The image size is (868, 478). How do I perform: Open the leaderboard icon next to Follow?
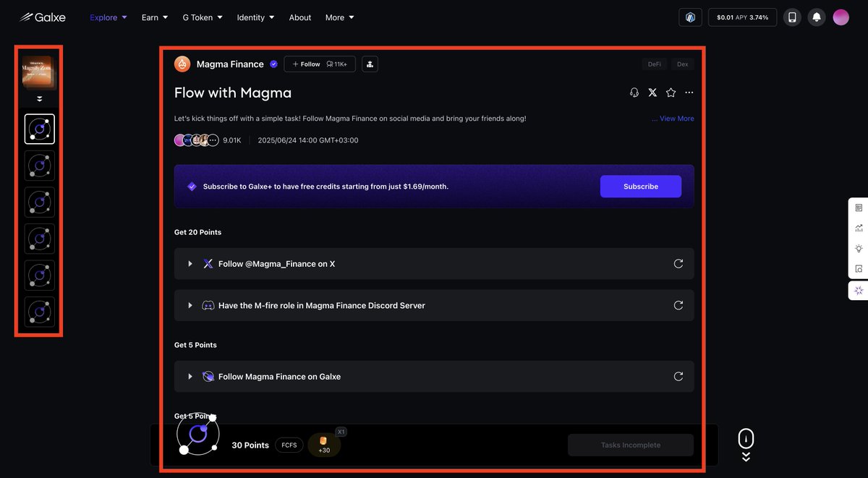click(x=370, y=64)
